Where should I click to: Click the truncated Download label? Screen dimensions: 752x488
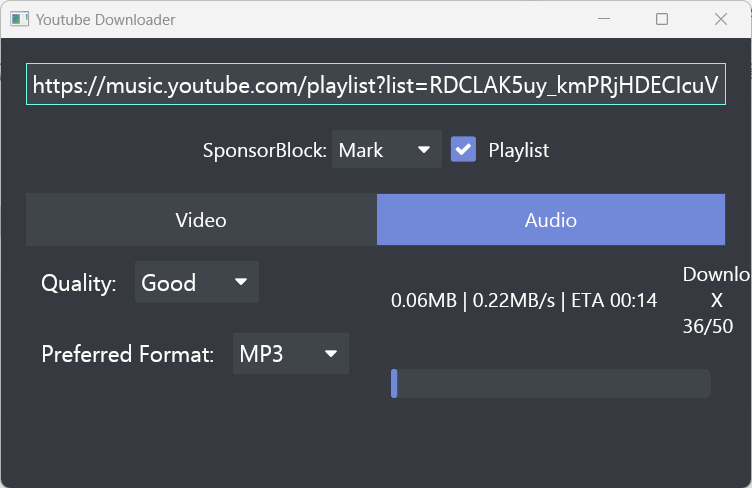(x=716, y=274)
